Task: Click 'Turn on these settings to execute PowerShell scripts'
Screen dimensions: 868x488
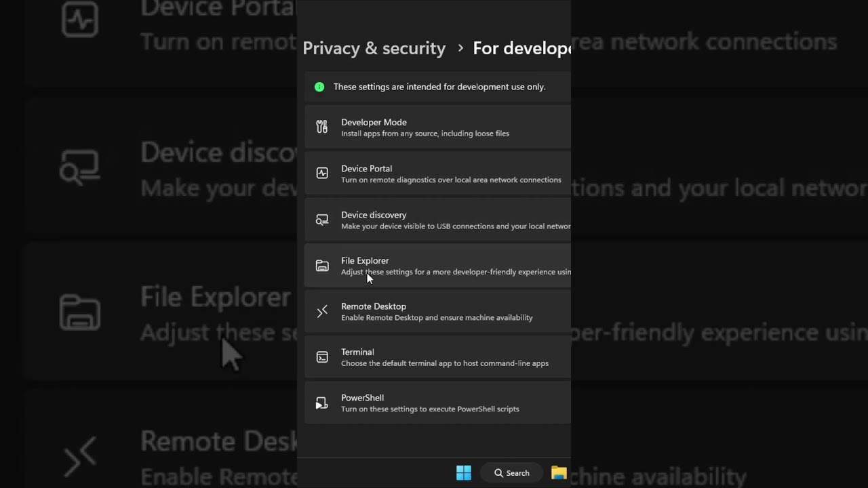Action: (430, 409)
